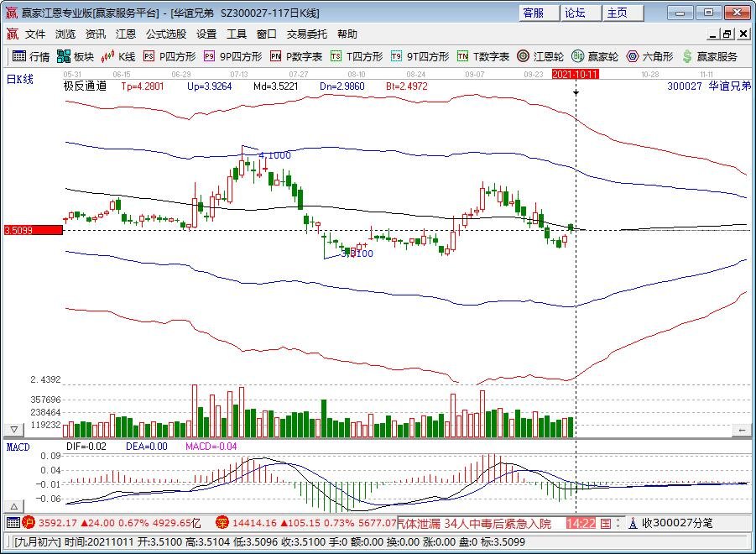Open the P数字表 number table

[296, 57]
